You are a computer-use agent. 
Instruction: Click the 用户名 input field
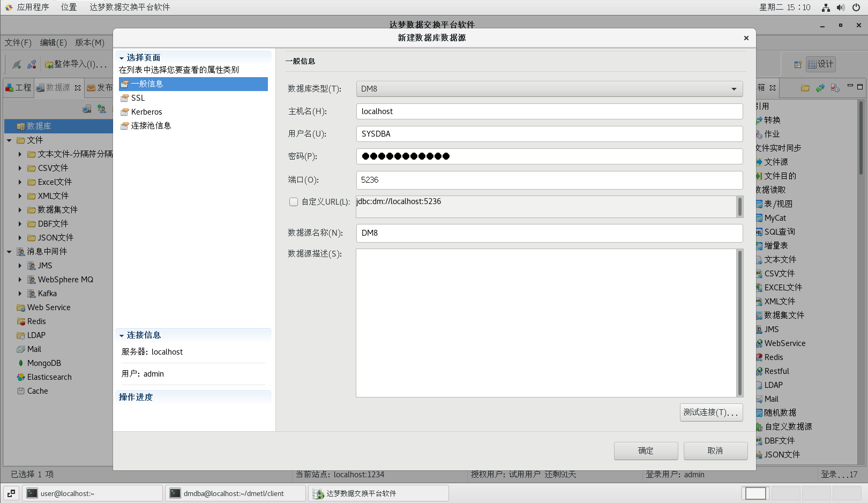(x=549, y=134)
